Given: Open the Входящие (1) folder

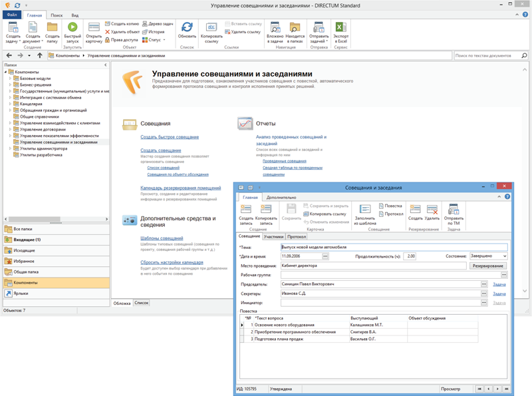Looking at the screenshot, I should (57, 240).
